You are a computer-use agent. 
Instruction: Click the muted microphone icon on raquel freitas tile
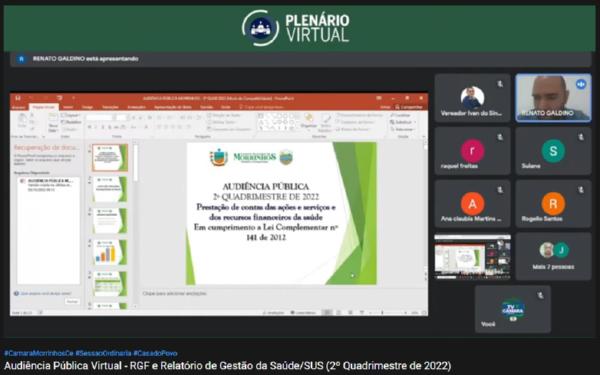(500, 137)
